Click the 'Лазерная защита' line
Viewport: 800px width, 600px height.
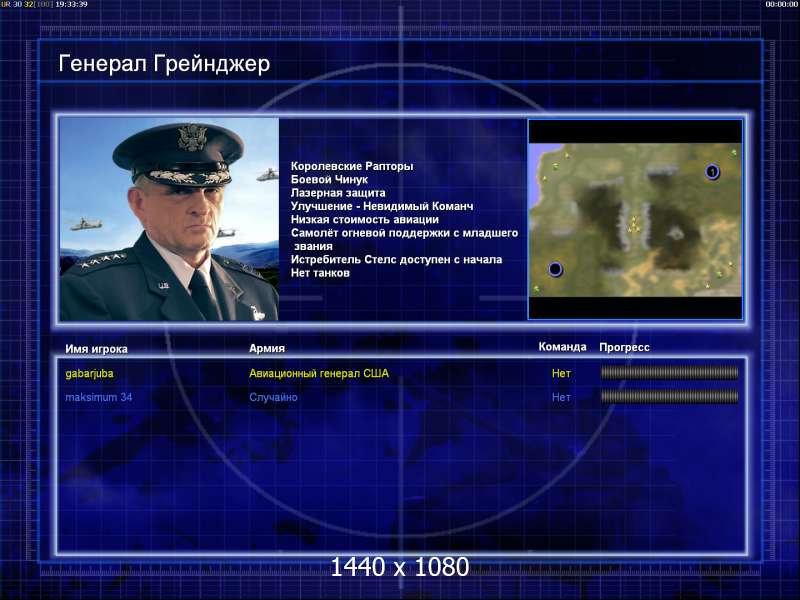click(x=338, y=193)
